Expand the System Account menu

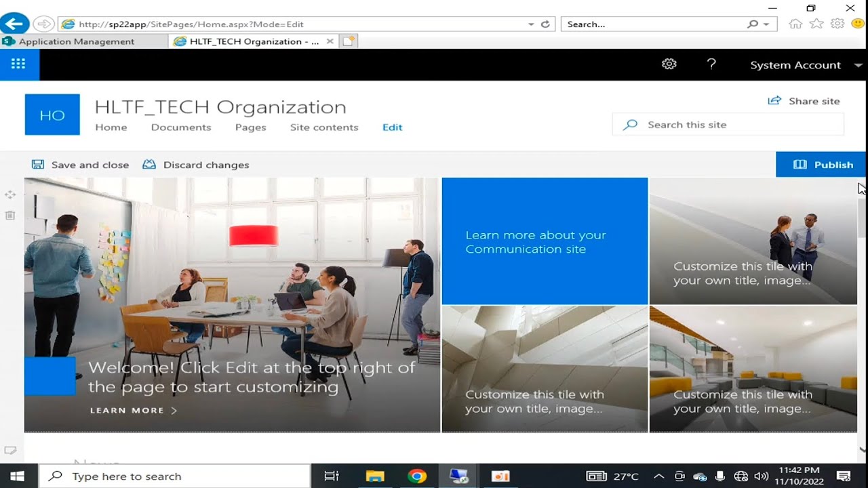pos(806,65)
